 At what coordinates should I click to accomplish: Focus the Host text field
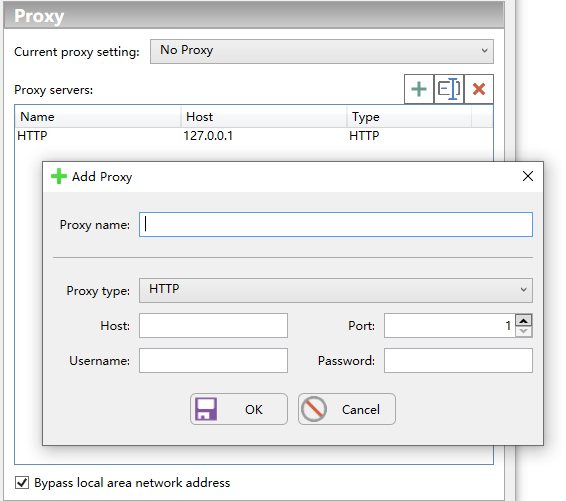[x=213, y=326]
